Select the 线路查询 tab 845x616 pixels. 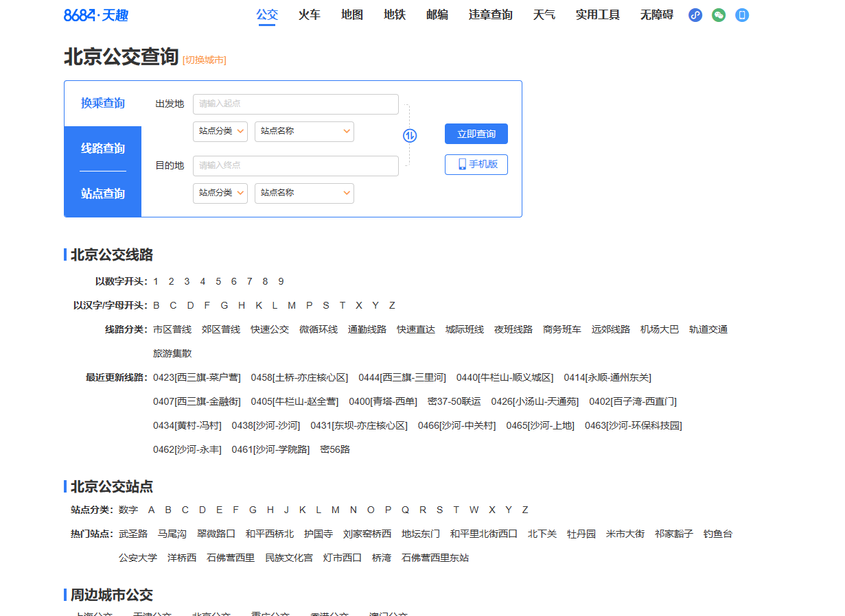(103, 149)
